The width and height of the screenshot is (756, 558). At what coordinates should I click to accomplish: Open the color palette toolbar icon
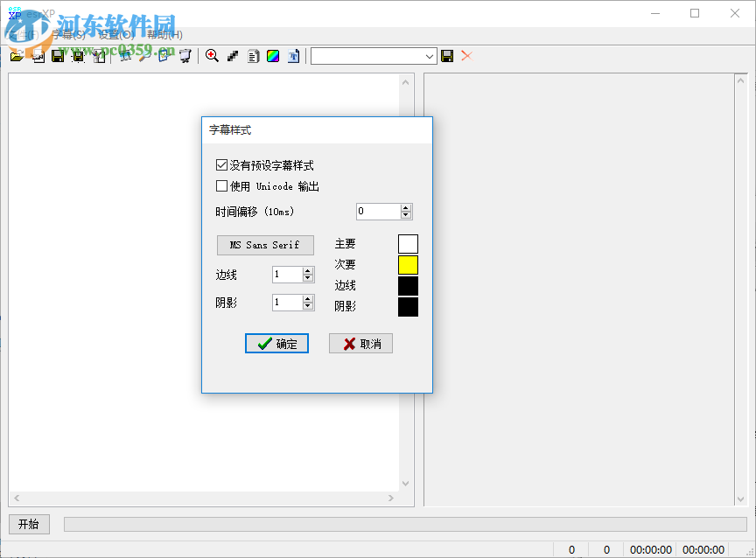[272, 55]
